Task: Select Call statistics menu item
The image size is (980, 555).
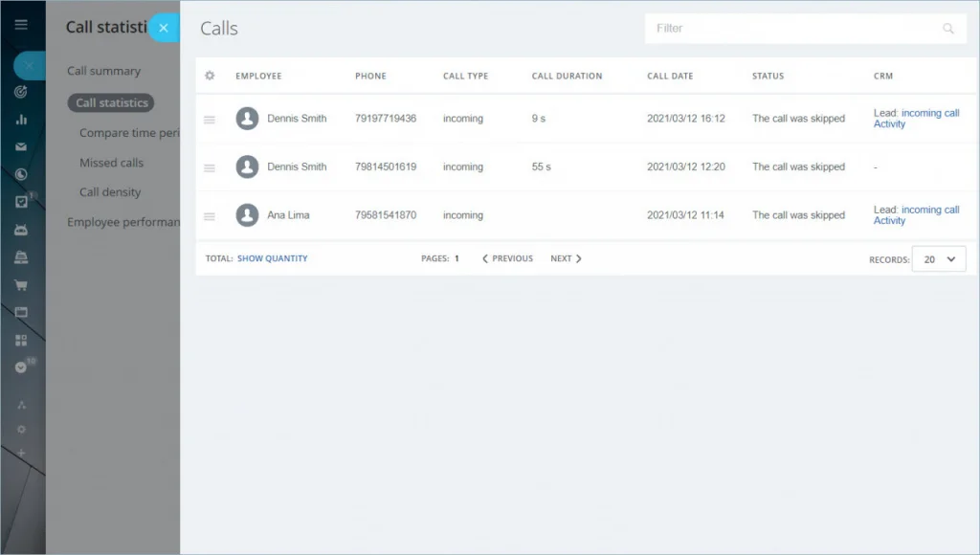Action: tap(111, 102)
